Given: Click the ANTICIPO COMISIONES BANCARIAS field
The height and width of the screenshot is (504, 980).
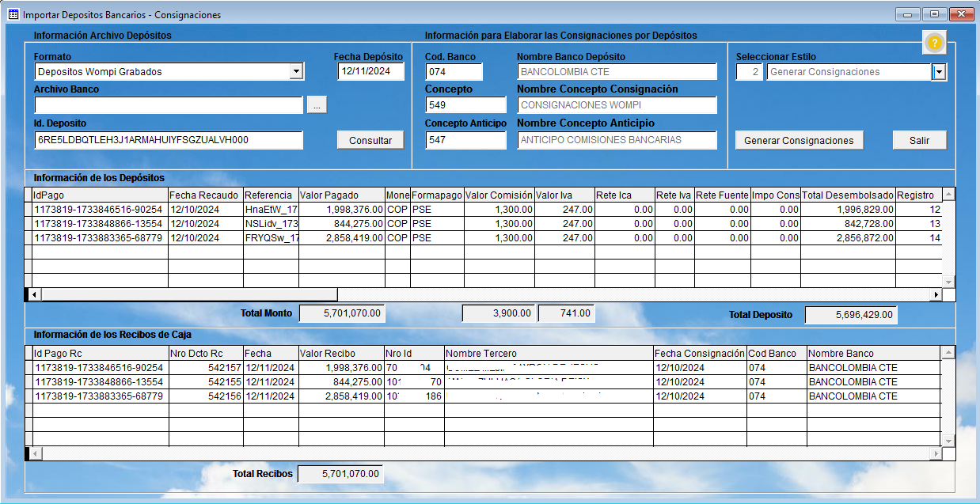Looking at the screenshot, I should [x=617, y=140].
